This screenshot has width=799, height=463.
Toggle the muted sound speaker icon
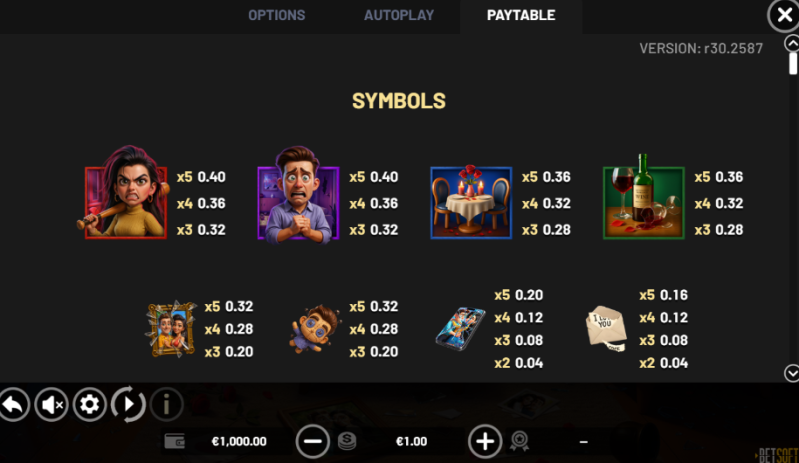(51, 405)
